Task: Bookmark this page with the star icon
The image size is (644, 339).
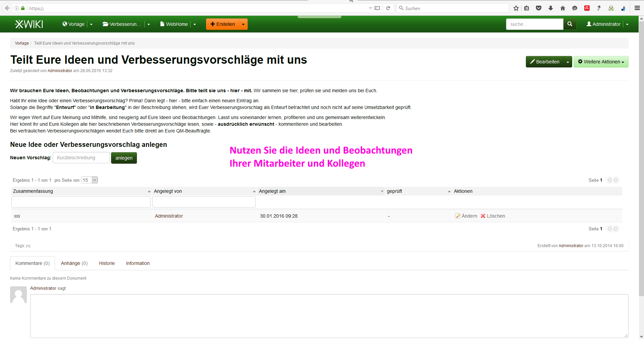Action: pos(516,8)
